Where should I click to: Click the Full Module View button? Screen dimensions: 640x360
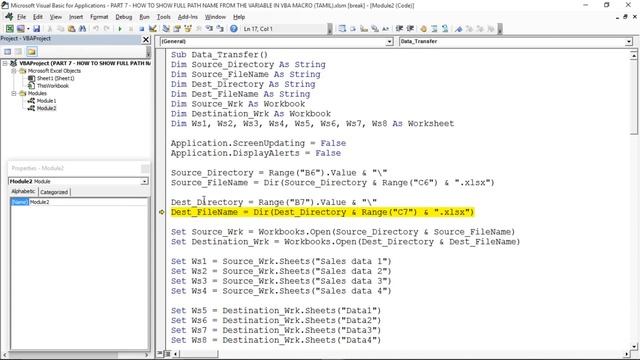[x=167, y=353]
